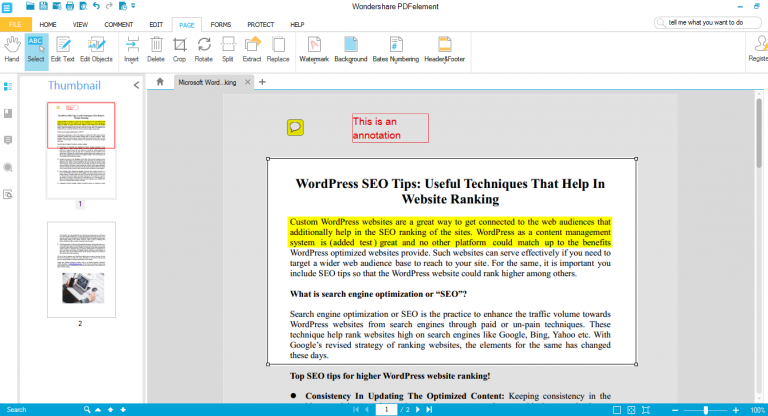Go to the last page button
Screen dimensions: 768x416
[x=429, y=410]
